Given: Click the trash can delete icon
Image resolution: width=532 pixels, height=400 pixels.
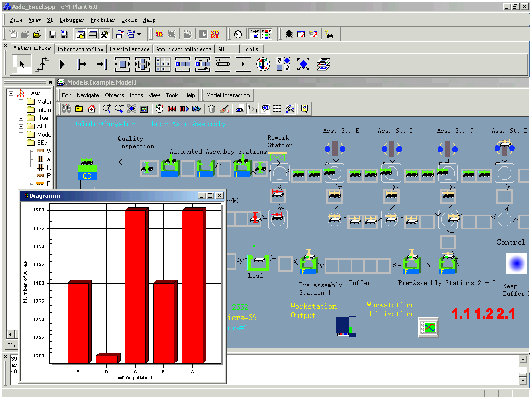Looking at the screenshot, I should tap(211, 109).
